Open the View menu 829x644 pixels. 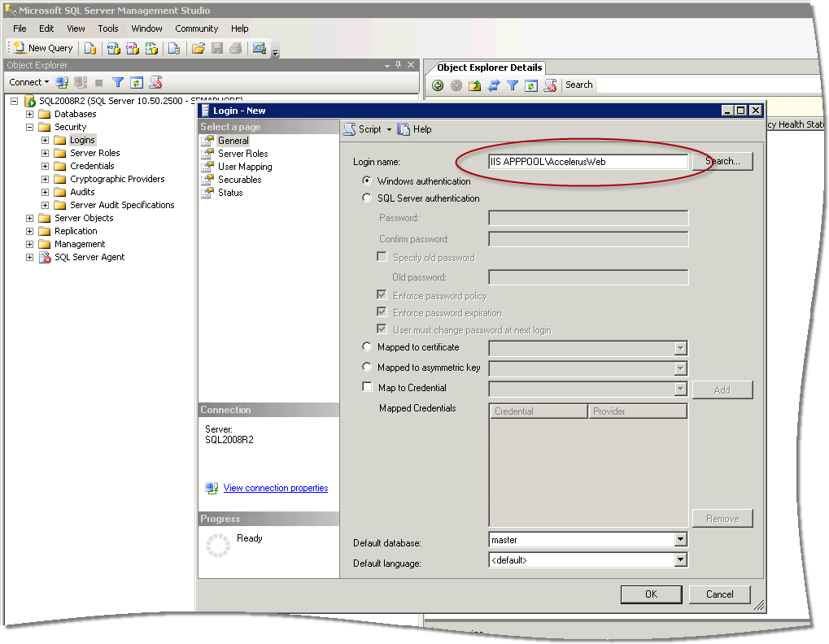(x=76, y=28)
